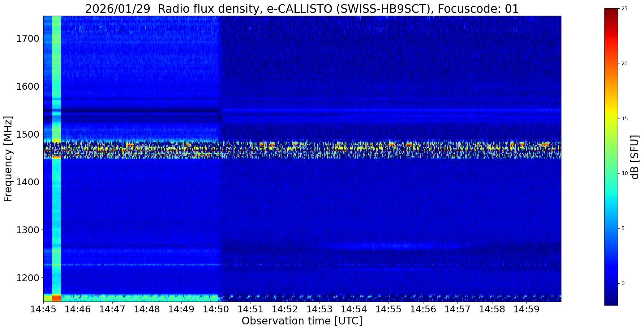Viewport: 644px width, 330px height.
Task: Click the Frequency [MHz] axis label
Action: coord(8,159)
